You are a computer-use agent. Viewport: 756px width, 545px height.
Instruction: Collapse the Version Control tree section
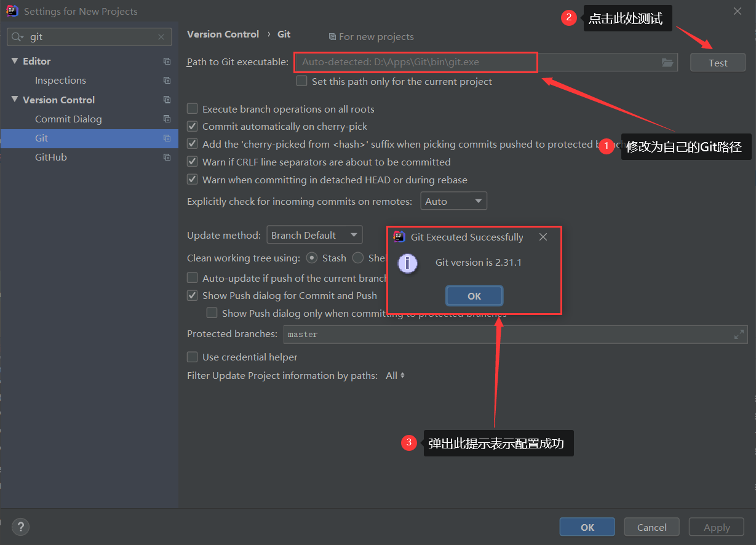(x=15, y=100)
